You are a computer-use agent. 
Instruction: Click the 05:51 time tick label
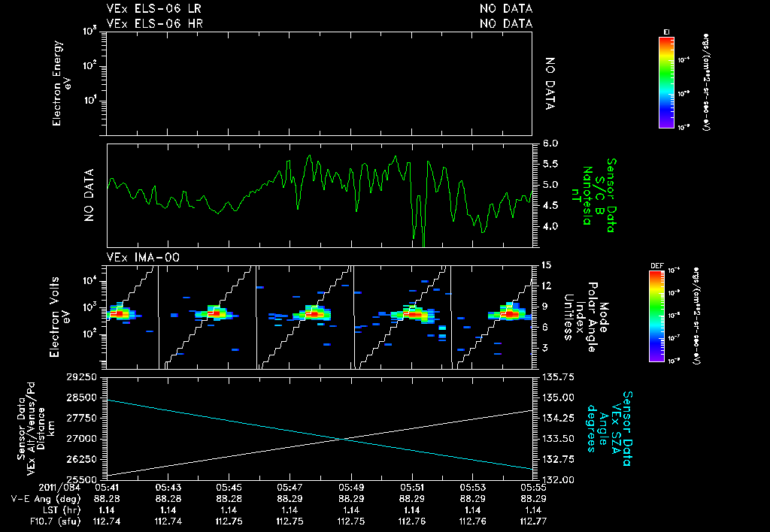[412, 488]
